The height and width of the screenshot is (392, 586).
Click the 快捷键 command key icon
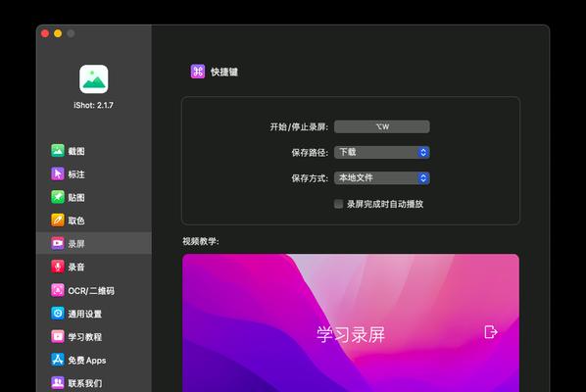[198, 72]
